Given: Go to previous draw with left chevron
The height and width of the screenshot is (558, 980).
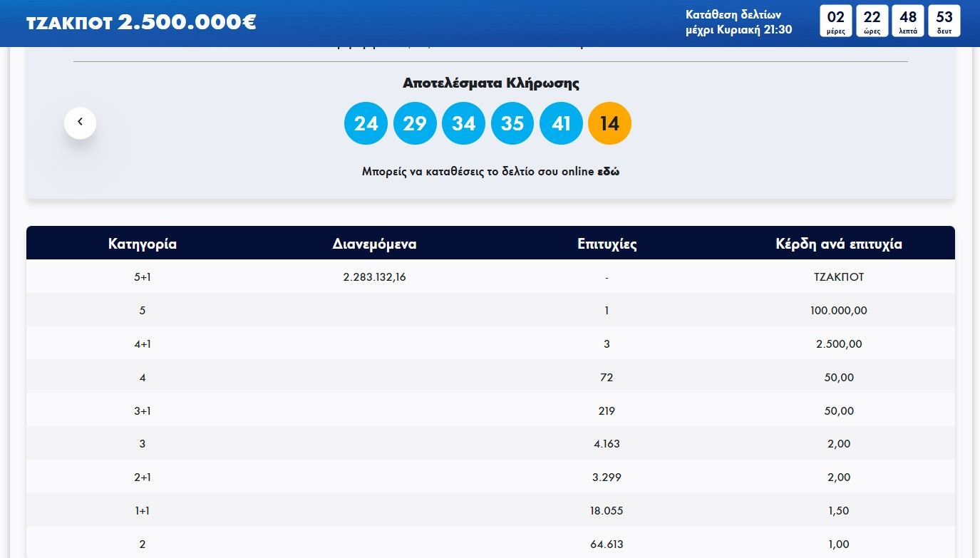Looking at the screenshot, I should click(x=80, y=123).
